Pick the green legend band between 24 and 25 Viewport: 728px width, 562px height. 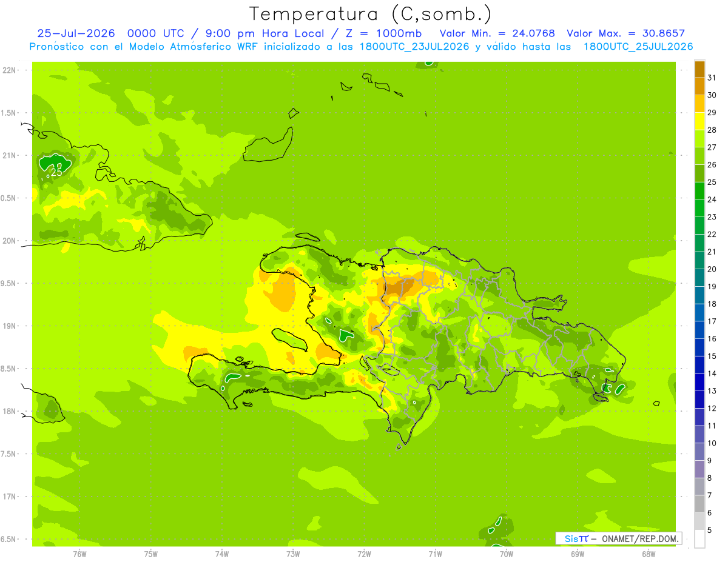(699, 190)
